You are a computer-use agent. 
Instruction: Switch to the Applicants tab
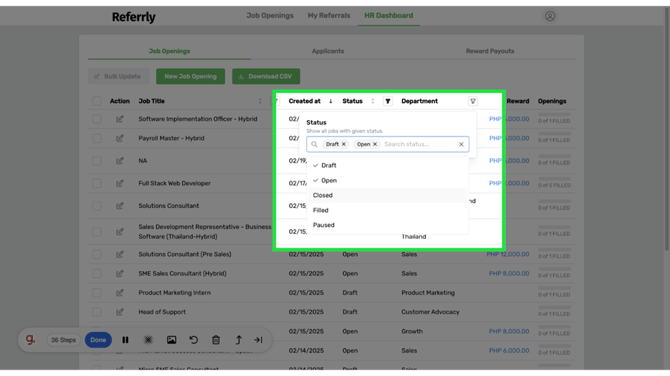(x=328, y=51)
